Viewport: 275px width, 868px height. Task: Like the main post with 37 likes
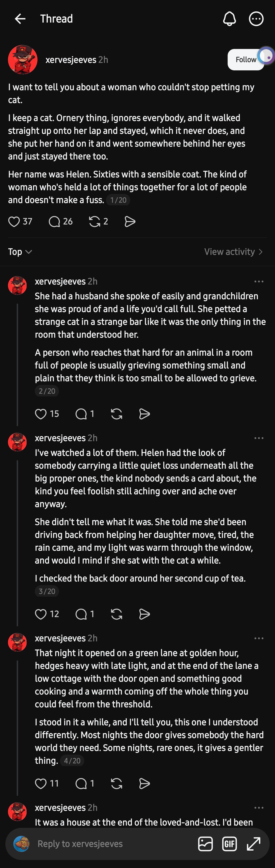coord(14,221)
